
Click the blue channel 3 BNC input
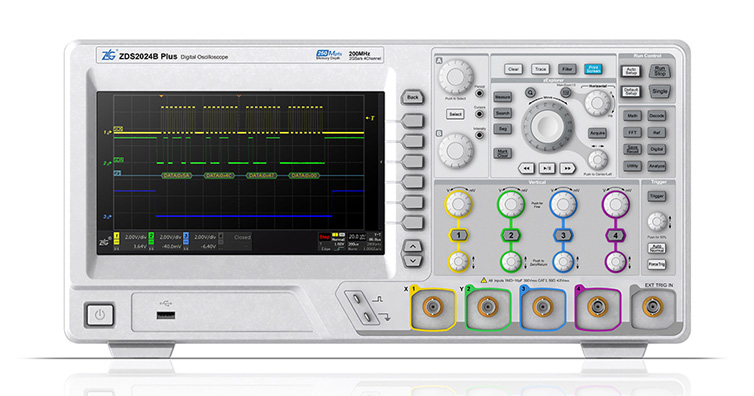click(542, 308)
